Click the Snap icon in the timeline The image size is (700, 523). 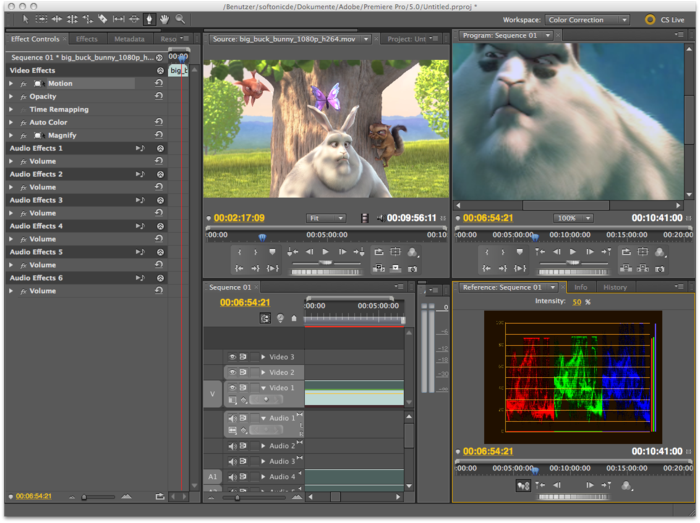(265, 318)
